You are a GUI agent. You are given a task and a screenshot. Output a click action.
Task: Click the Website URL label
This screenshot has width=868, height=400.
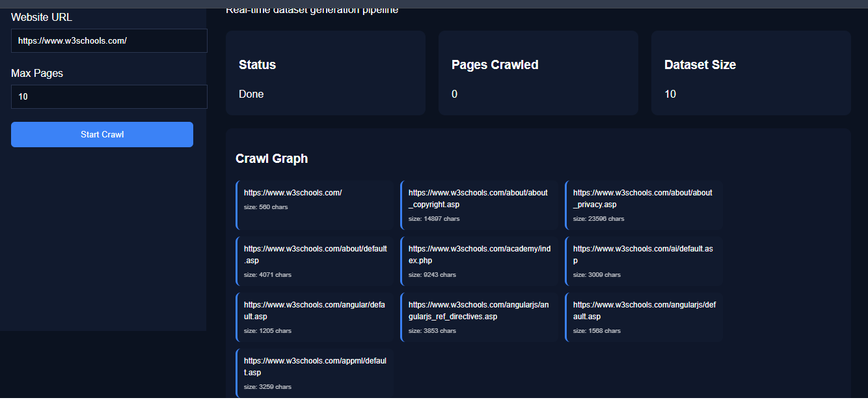tap(42, 17)
